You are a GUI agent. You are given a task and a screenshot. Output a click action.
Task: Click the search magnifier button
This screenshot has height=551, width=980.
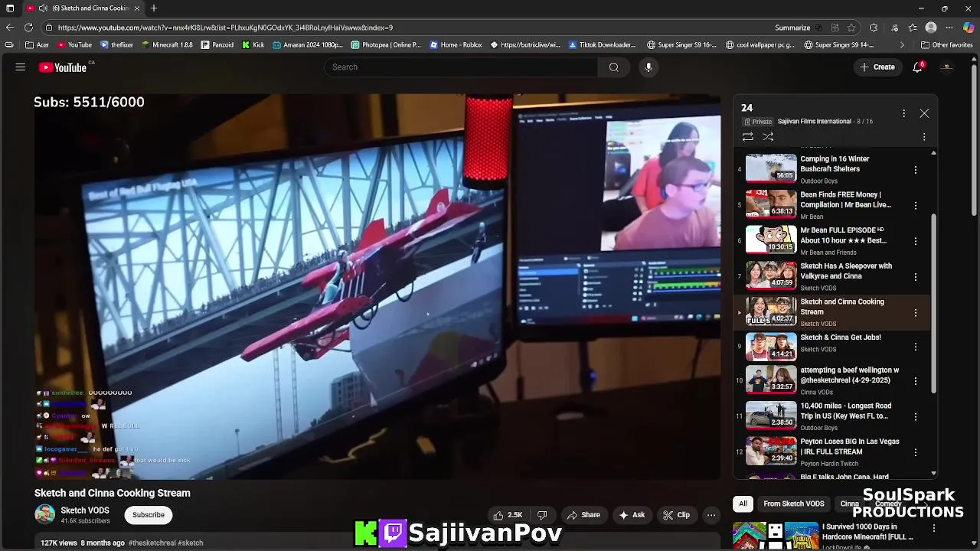613,67
